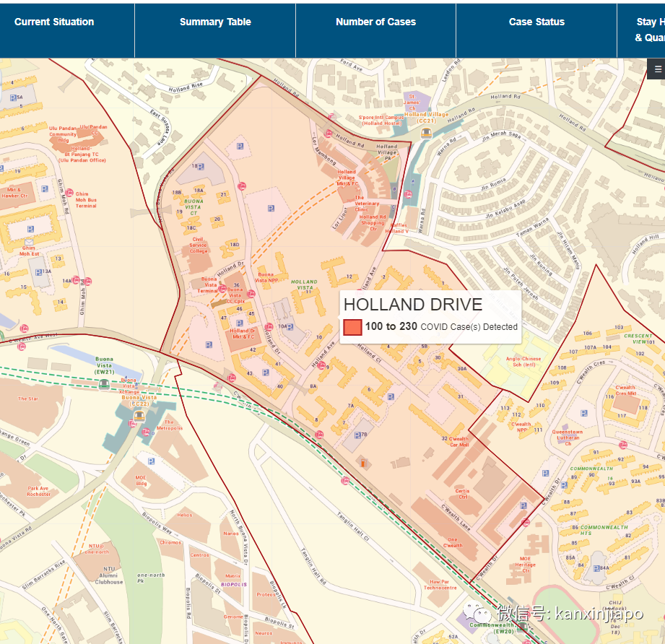Image resolution: width=665 pixels, height=644 pixels.
Task: Click the red Holland Drive legend swatch
Action: tap(352, 327)
